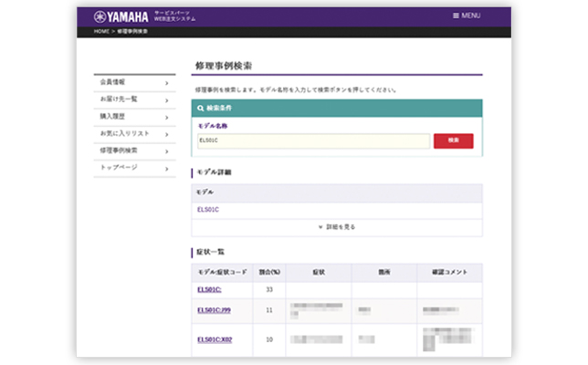Viewport: 588px width, 365px height.
Task: Click the chevron arrow next to 購入履歴
Action: click(x=167, y=117)
